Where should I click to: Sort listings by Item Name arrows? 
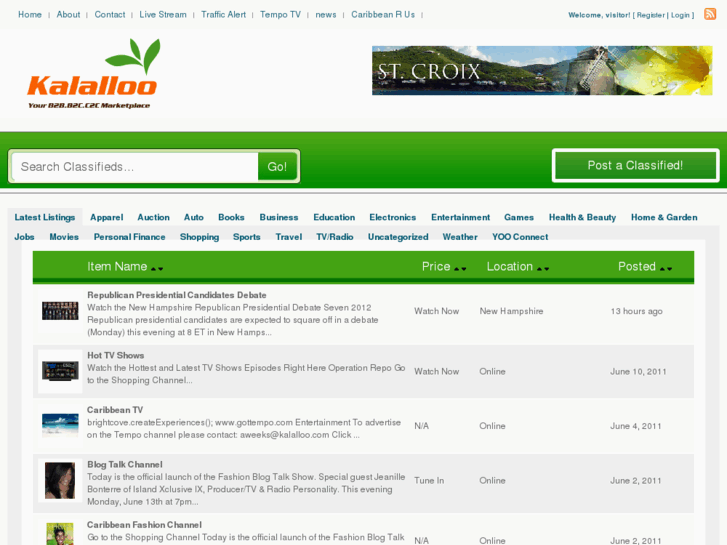157,269
